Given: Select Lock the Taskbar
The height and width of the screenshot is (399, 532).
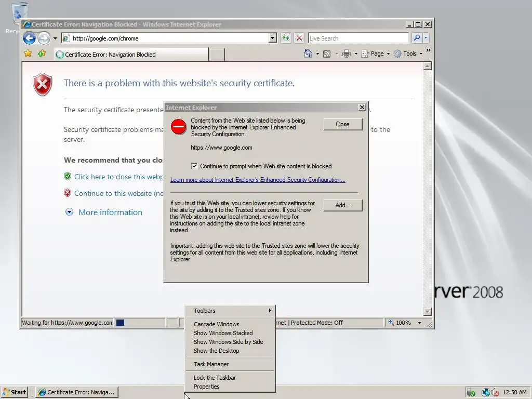Looking at the screenshot, I should click(231, 378).
